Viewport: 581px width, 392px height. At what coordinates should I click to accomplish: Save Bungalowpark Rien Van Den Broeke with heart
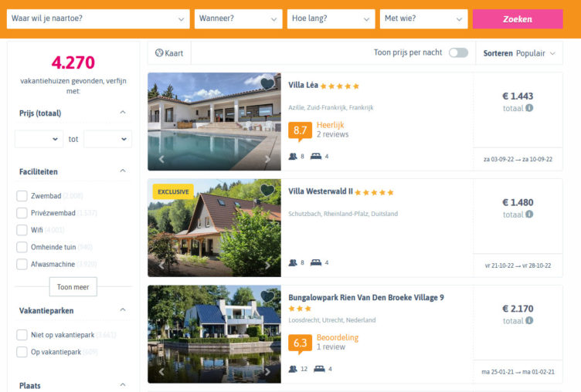pyautogui.click(x=267, y=296)
